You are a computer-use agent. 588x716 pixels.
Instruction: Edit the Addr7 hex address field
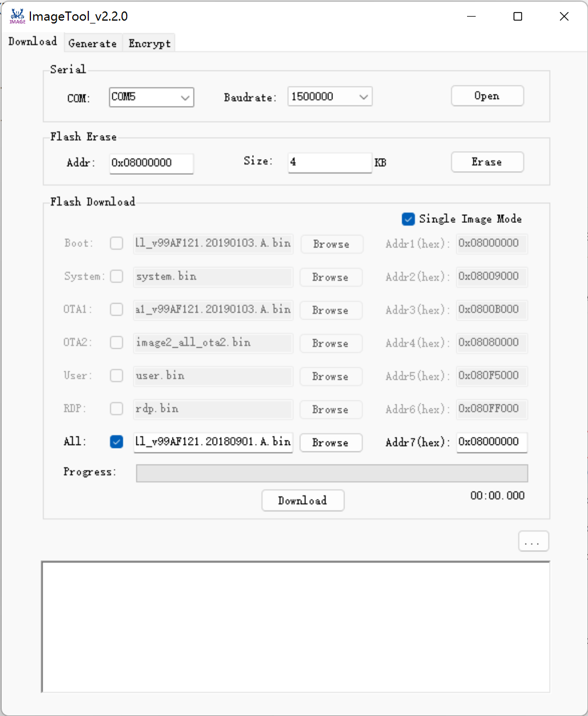491,442
